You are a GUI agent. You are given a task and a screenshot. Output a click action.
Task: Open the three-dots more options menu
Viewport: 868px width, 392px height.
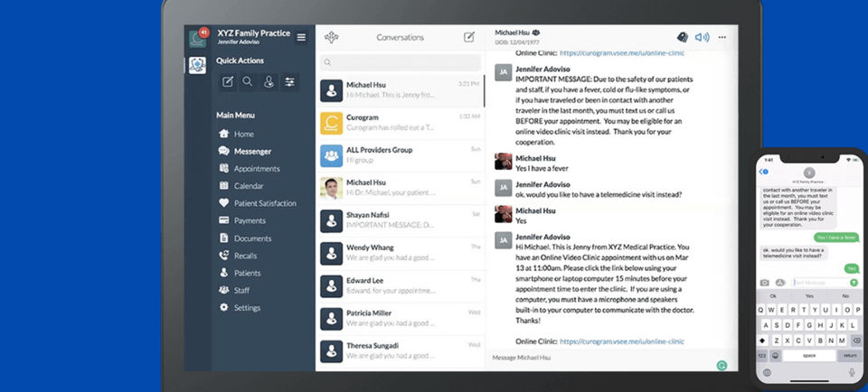coord(722,37)
